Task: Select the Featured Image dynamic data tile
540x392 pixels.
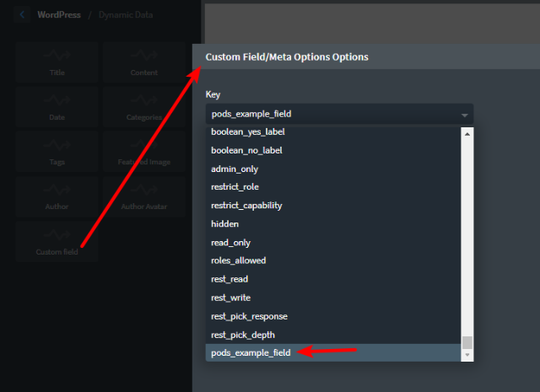Action: click(144, 152)
